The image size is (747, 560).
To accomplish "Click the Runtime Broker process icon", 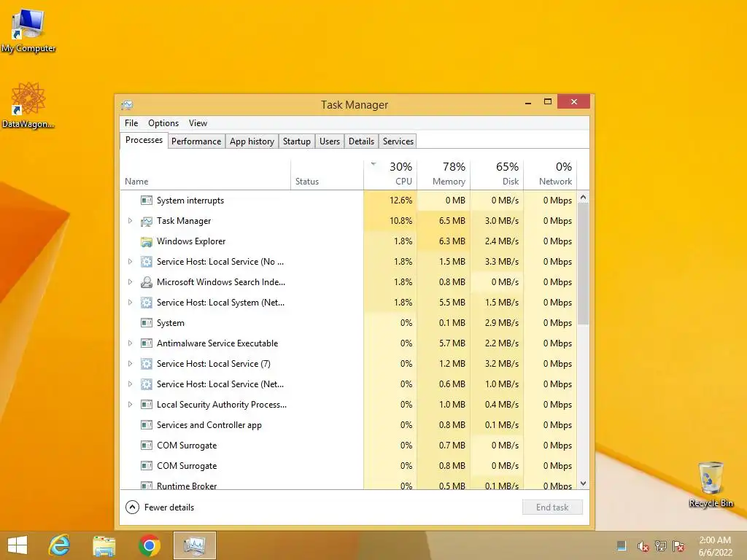I will [x=147, y=485].
